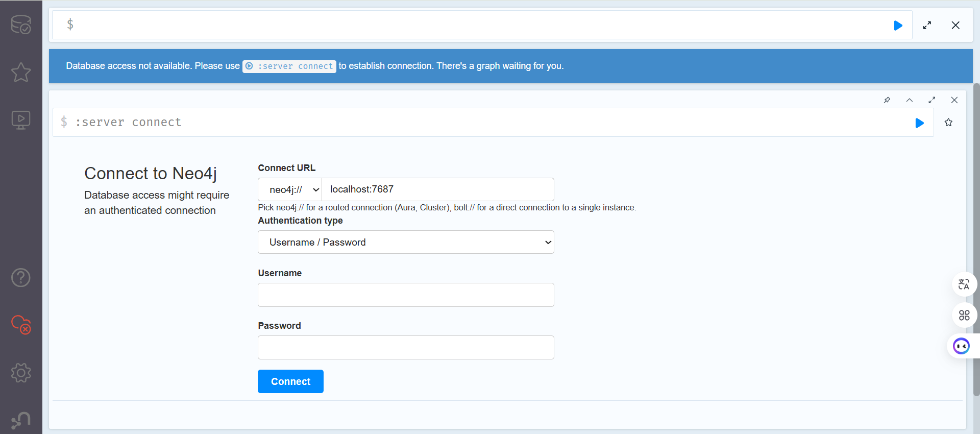The width and height of the screenshot is (980, 434).
Task: Fullscreen the server connect frame
Action: [x=932, y=100]
